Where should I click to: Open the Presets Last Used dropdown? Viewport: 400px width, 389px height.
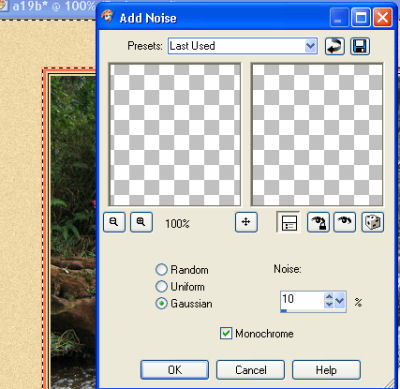tap(311, 46)
